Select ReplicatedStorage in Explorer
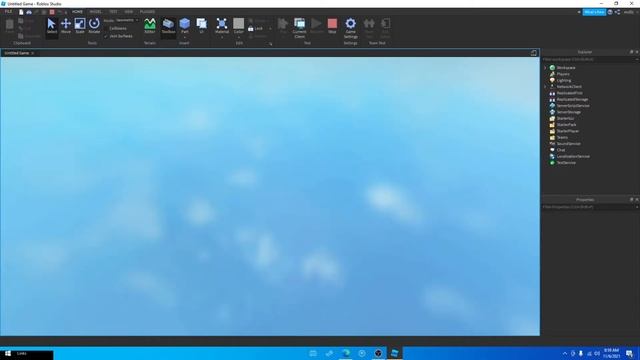 (x=572, y=99)
